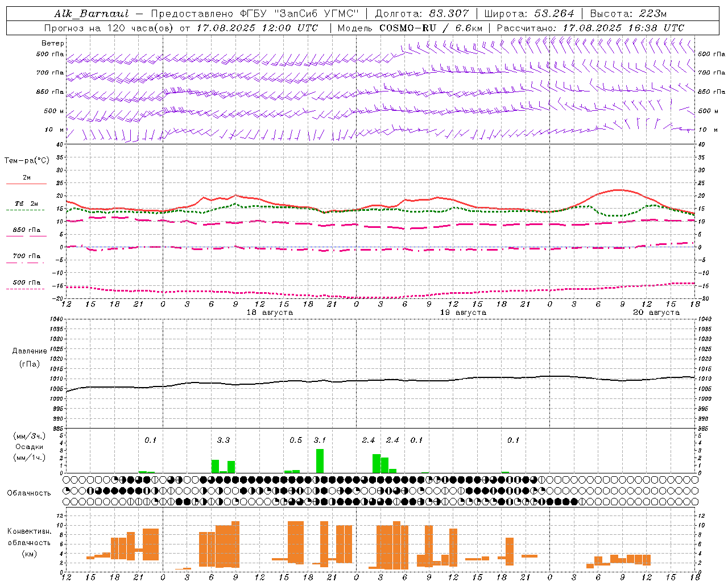Click the '3.3' precipitation total value
728x582 pixels.
coord(224,440)
